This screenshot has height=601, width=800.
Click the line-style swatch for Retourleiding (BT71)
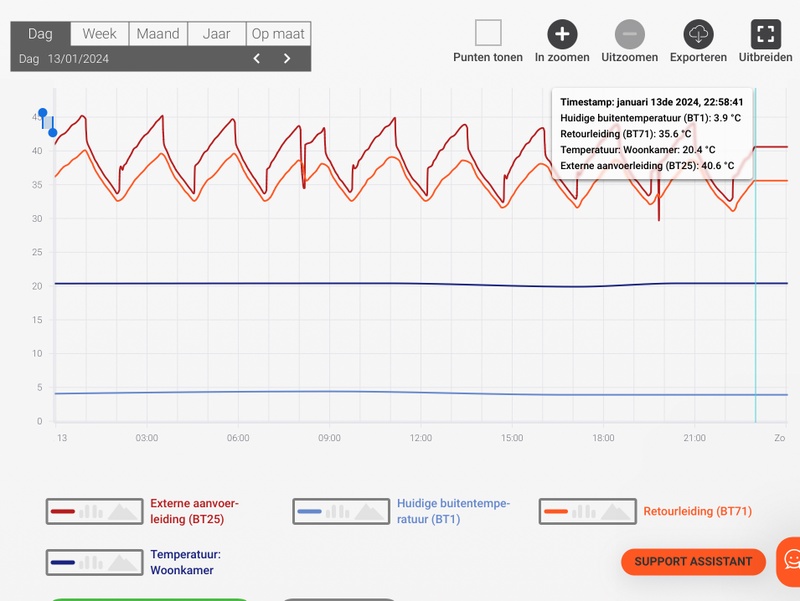[556, 511]
